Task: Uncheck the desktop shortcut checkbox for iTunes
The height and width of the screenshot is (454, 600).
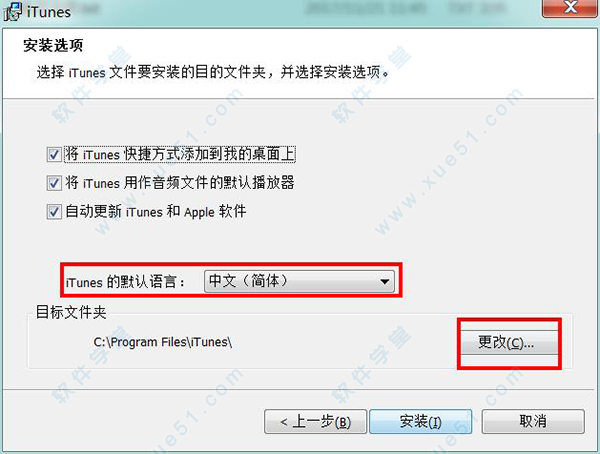Action: 54,155
